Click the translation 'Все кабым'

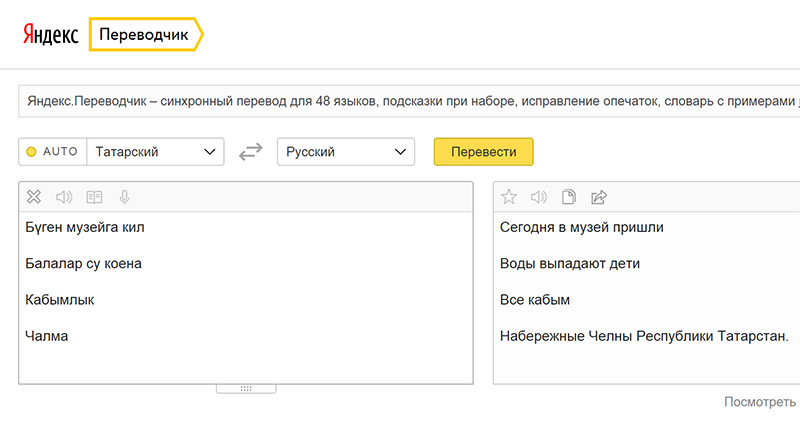pyautogui.click(x=535, y=300)
